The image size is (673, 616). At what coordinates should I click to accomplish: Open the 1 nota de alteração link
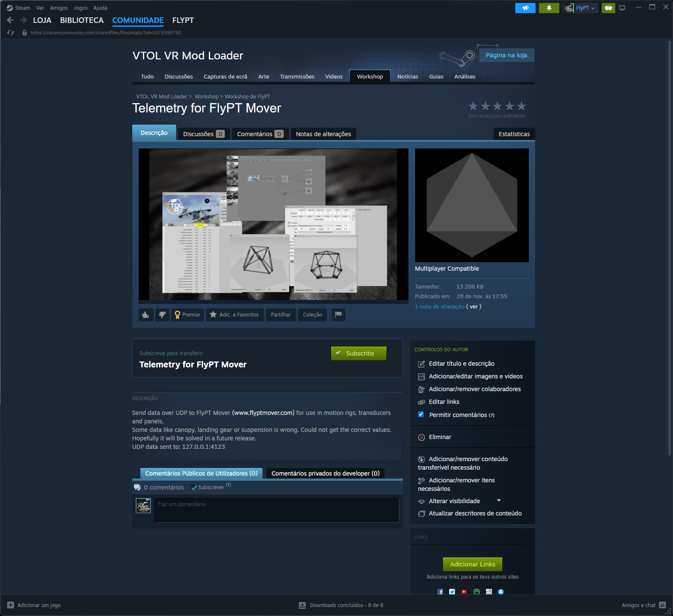point(439,307)
